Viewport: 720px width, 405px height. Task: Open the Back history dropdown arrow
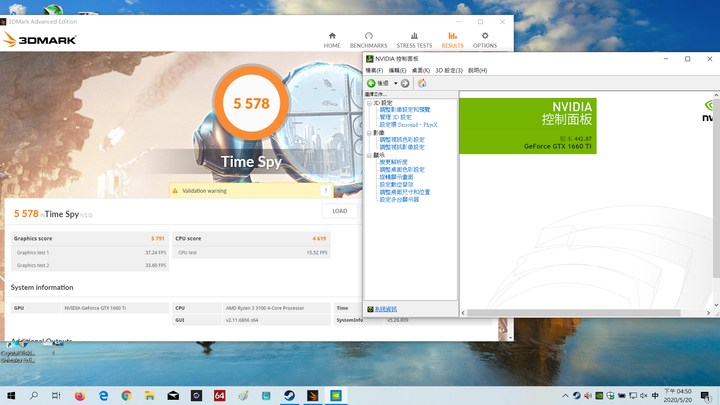click(x=395, y=83)
